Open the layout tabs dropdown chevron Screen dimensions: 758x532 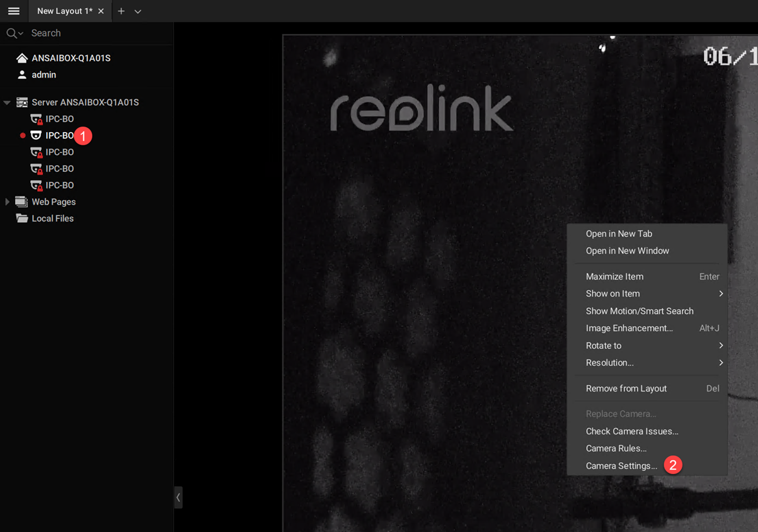[x=137, y=11]
